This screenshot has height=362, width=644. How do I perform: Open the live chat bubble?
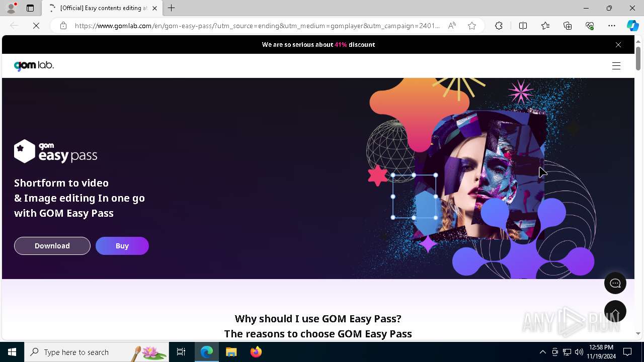click(615, 283)
